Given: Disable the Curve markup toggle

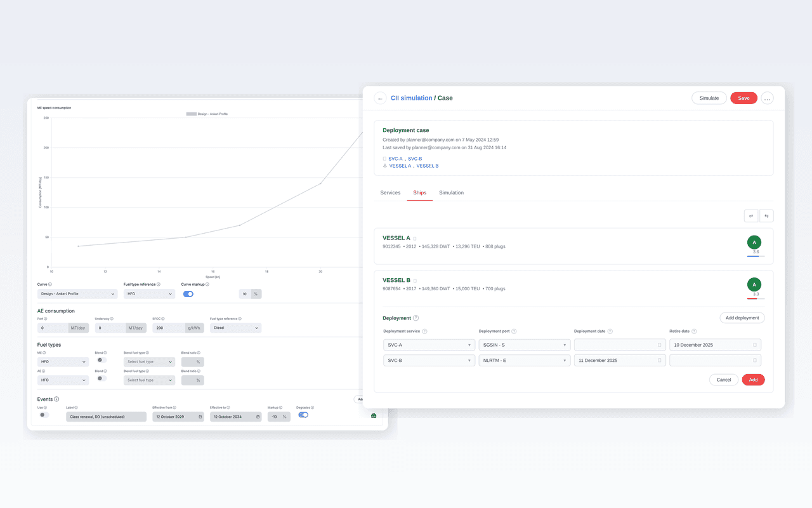Looking at the screenshot, I should click(x=188, y=294).
